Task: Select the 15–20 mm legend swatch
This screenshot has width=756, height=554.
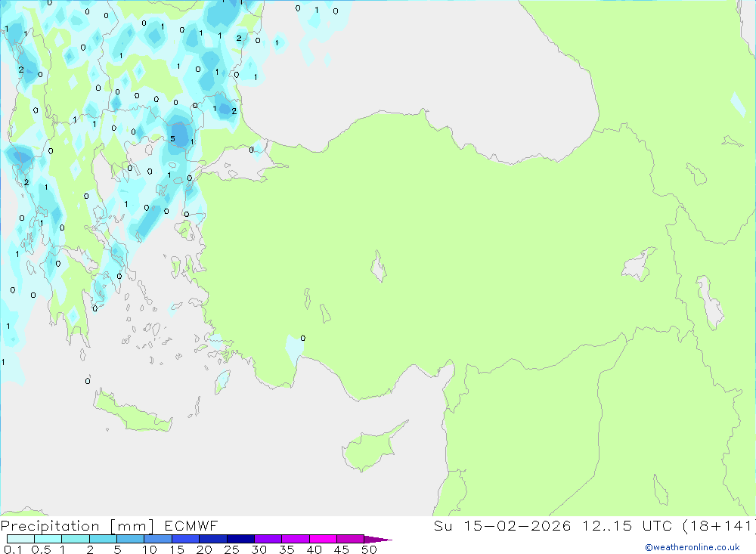Action: [186, 539]
